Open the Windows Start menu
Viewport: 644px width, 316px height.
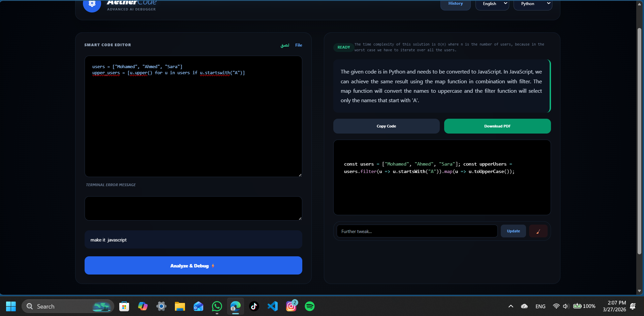(10, 306)
